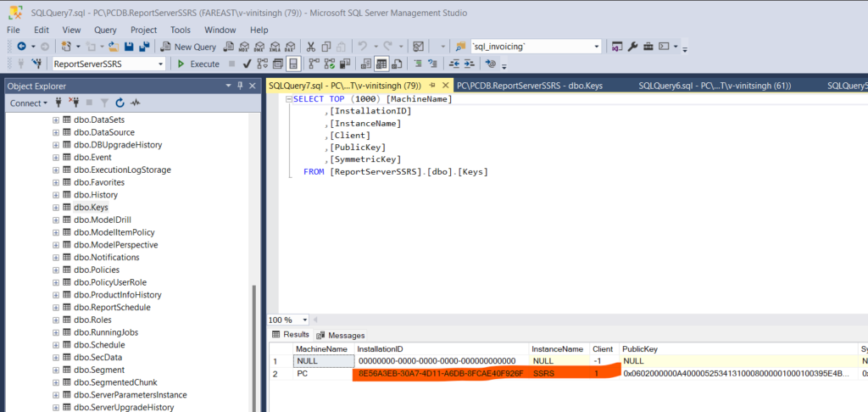868x412 pixels.
Task: Open Object Explorer window position dropdown
Action: (x=229, y=86)
